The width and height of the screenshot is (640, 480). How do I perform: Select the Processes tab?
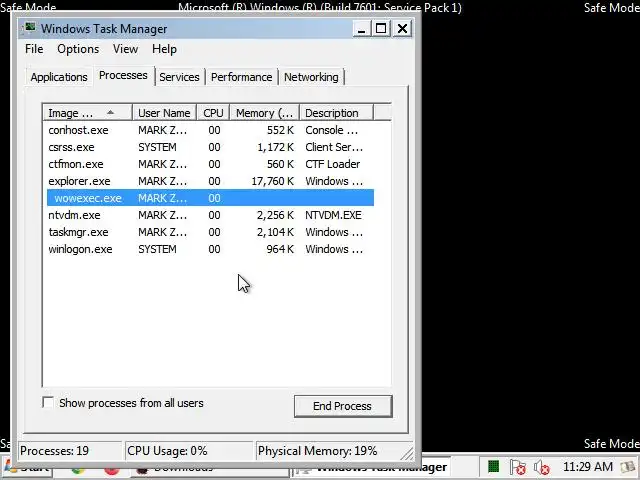[x=123, y=76]
